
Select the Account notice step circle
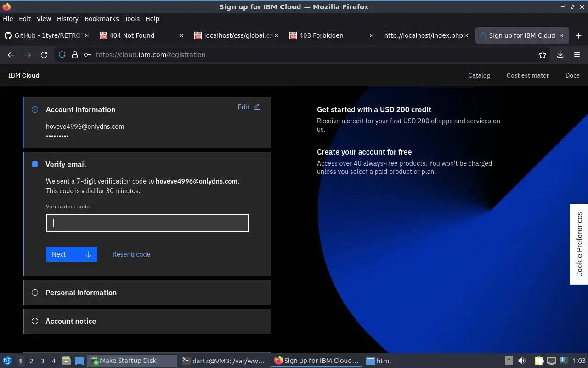click(35, 321)
